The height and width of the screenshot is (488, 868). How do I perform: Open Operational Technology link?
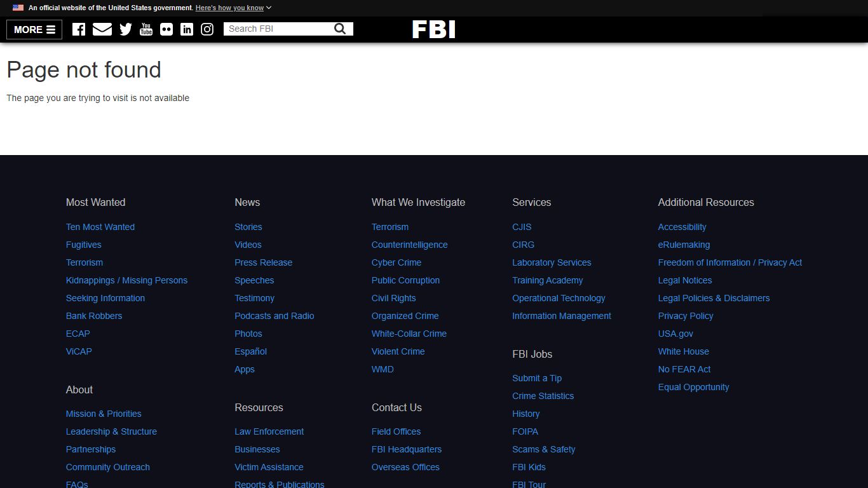click(559, 298)
